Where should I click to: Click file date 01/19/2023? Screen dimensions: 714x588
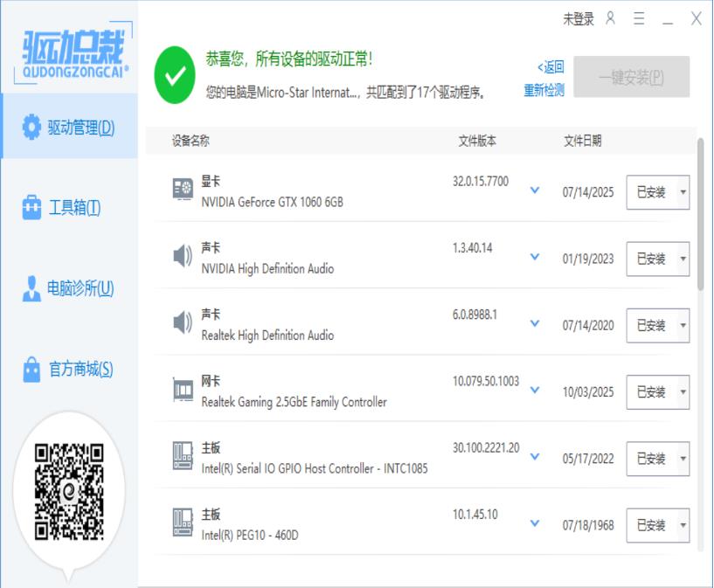coord(588,259)
